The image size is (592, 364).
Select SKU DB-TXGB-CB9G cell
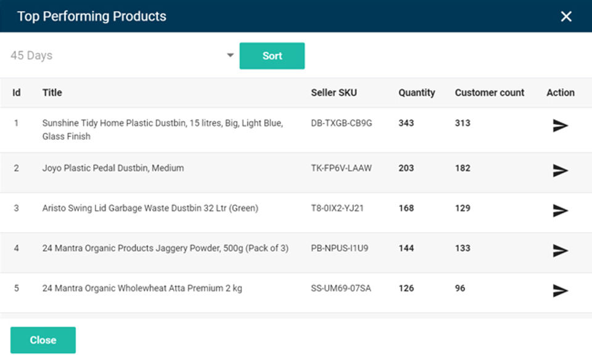pyautogui.click(x=342, y=123)
